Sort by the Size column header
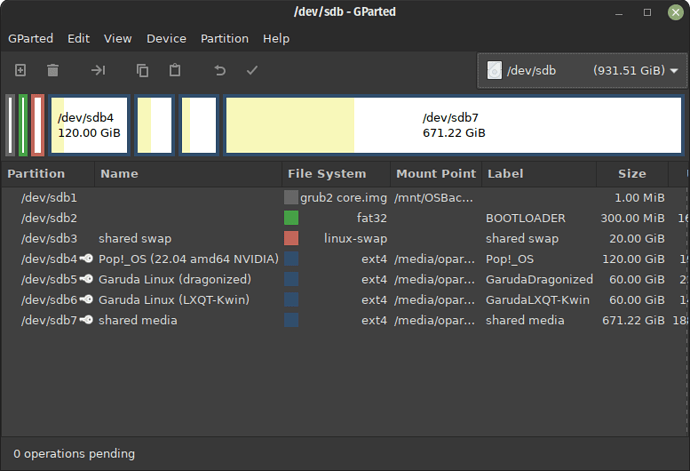 pos(632,174)
